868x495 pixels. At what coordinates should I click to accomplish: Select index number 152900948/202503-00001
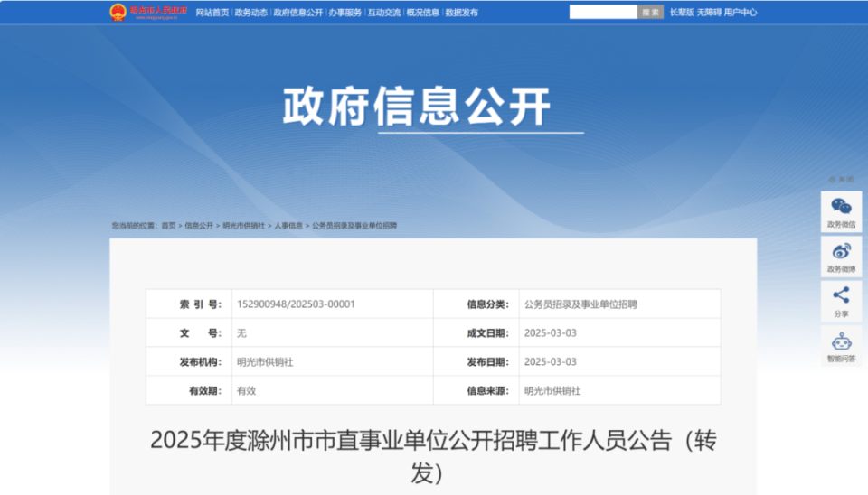[296, 304]
